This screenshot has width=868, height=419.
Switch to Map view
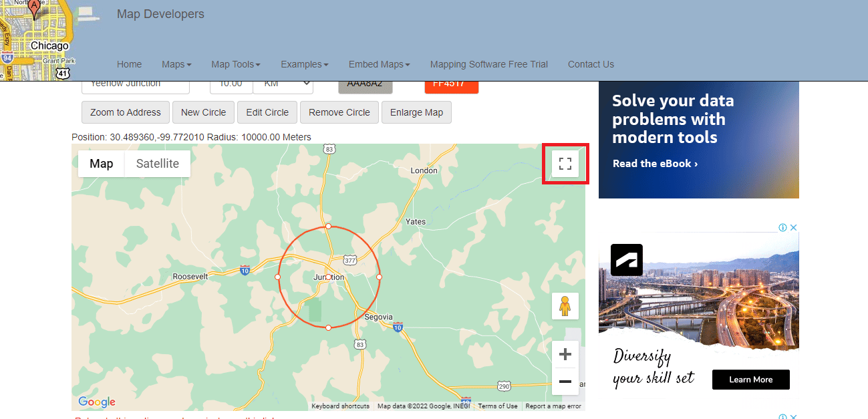[101, 163]
